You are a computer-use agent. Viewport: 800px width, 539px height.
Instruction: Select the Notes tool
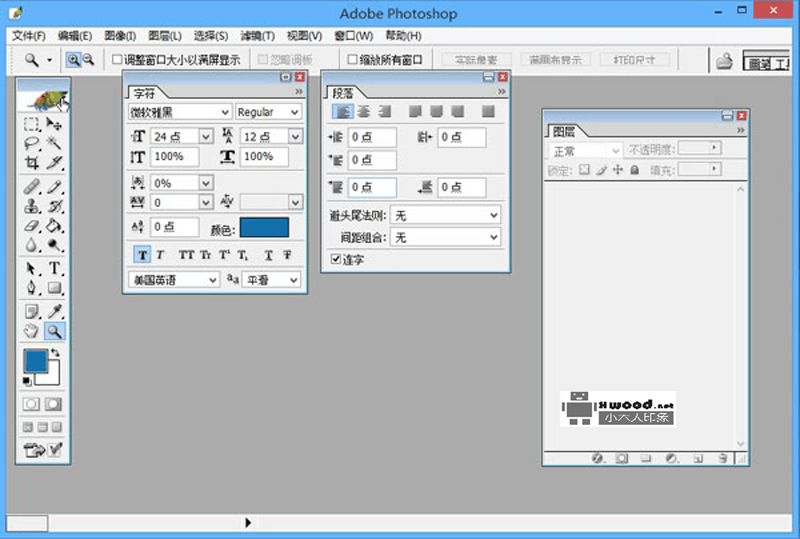click(32, 311)
